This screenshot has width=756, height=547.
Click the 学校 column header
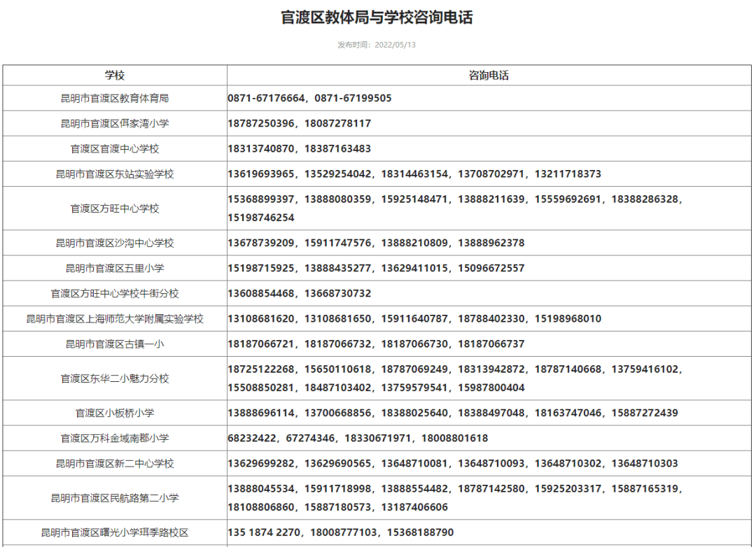point(115,75)
